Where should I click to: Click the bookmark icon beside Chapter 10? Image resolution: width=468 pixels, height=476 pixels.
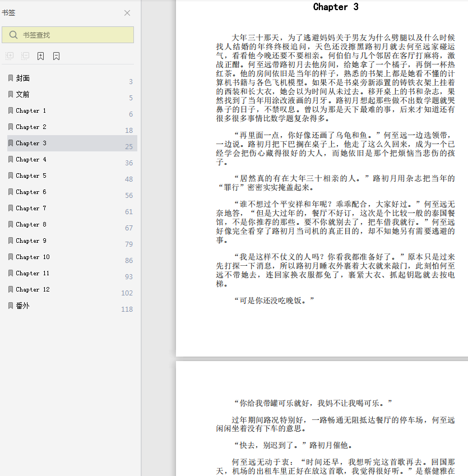click(x=11, y=257)
